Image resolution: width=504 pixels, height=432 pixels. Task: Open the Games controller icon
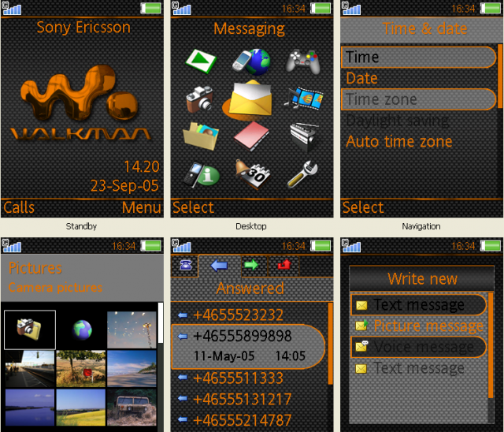click(x=302, y=61)
